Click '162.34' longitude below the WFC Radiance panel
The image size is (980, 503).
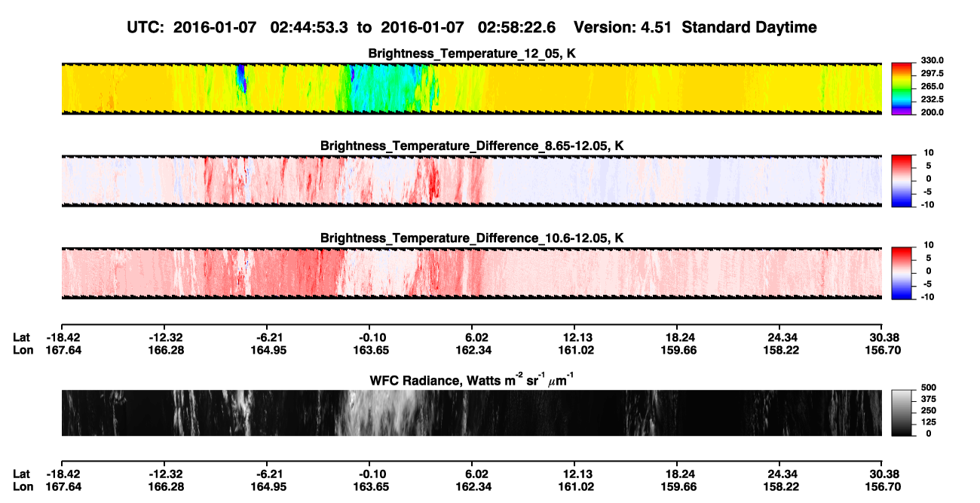(x=473, y=486)
